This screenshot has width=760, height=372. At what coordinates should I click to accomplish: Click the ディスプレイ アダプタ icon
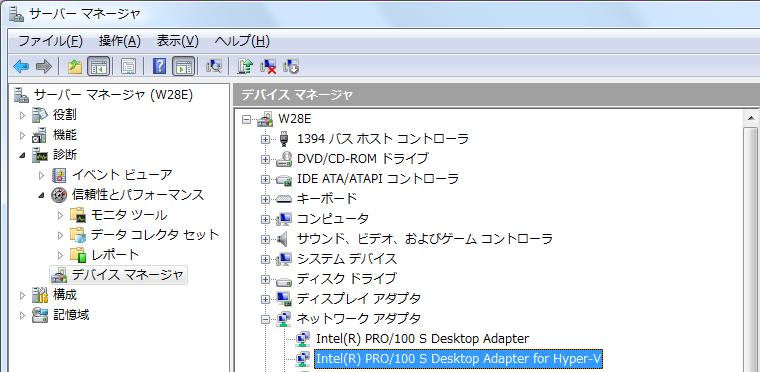[x=284, y=299]
